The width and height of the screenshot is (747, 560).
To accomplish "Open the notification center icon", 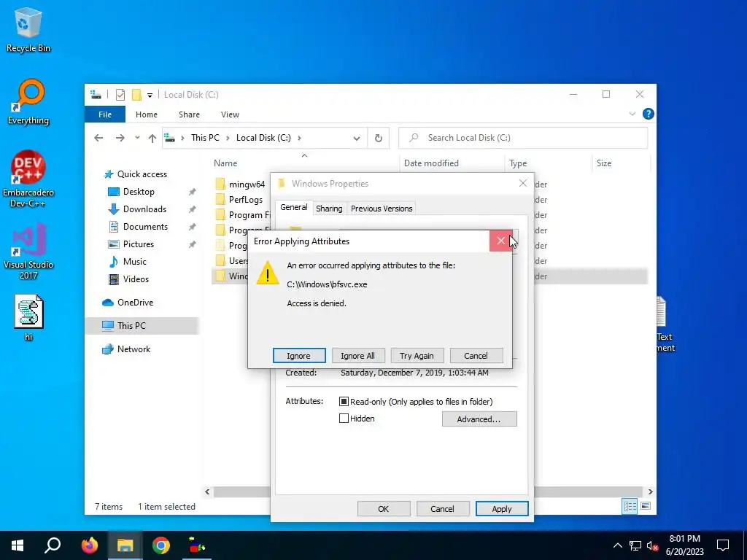I will (723, 545).
